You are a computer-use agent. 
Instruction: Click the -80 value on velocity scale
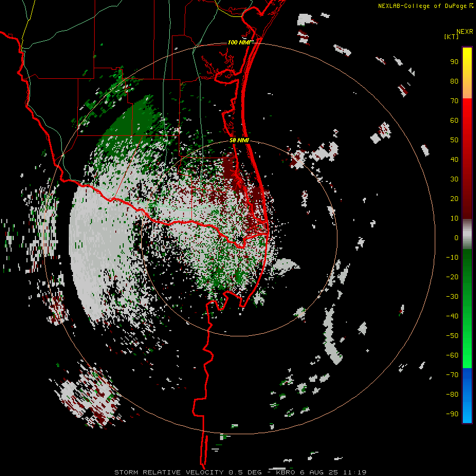(452, 395)
